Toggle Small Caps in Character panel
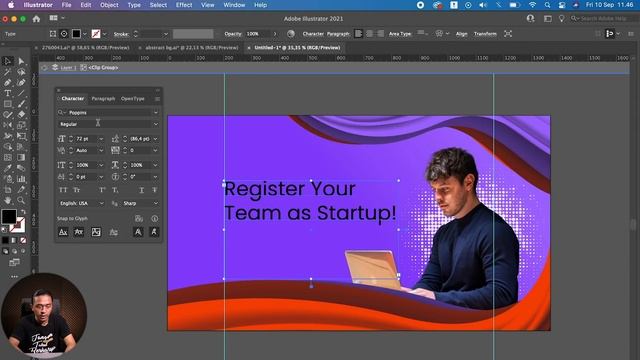This screenshot has width=640, height=360. [x=76, y=190]
